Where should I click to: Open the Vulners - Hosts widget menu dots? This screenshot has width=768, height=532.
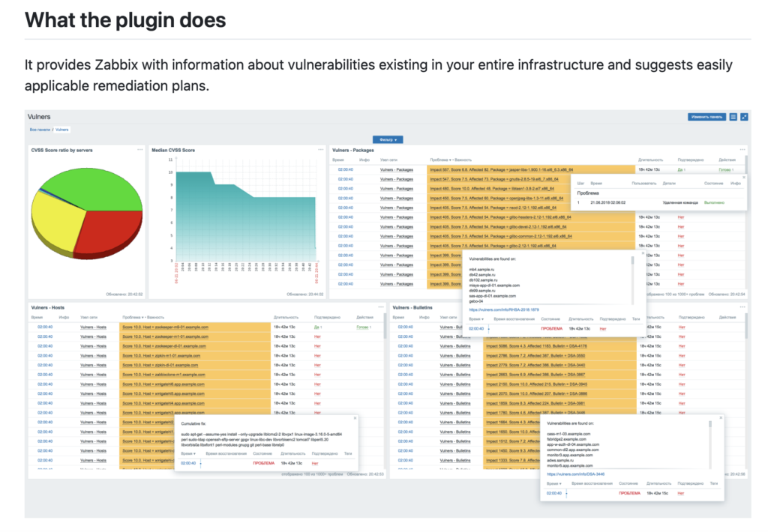[x=380, y=307]
